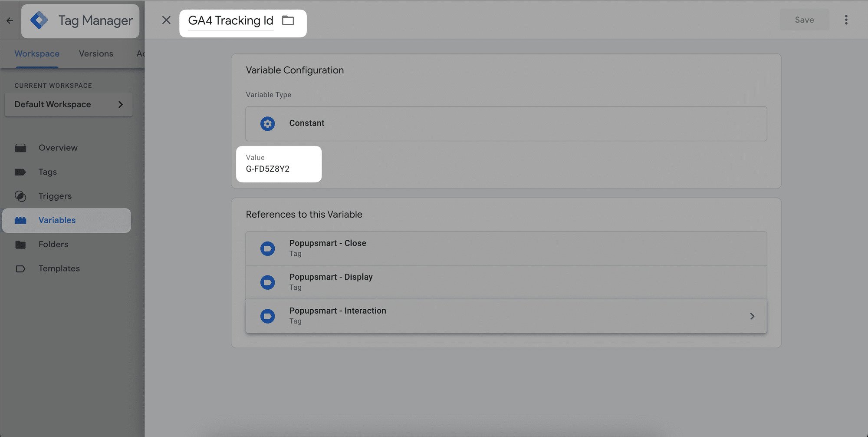
Task: Open Templates in the sidebar
Action: click(59, 268)
